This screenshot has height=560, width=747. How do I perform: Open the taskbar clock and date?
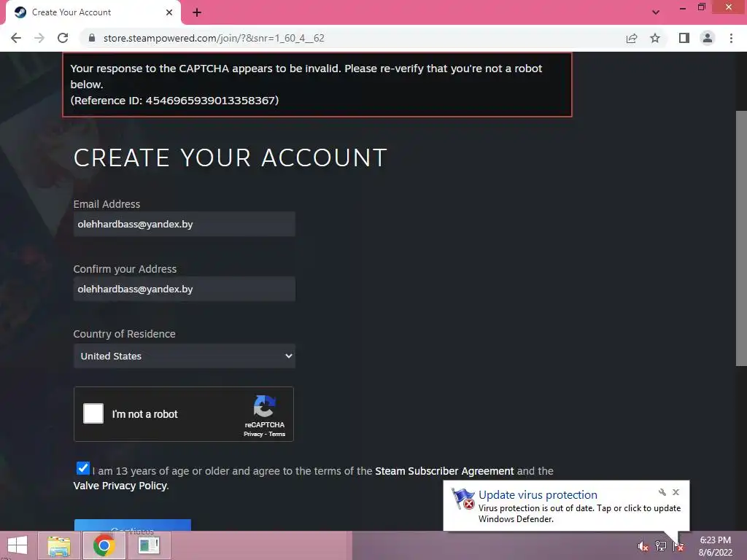pos(715,546)
